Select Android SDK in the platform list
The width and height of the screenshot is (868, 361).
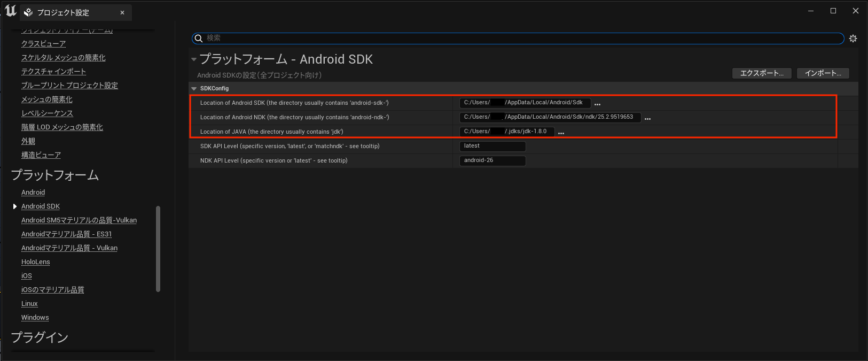[41, 206]
